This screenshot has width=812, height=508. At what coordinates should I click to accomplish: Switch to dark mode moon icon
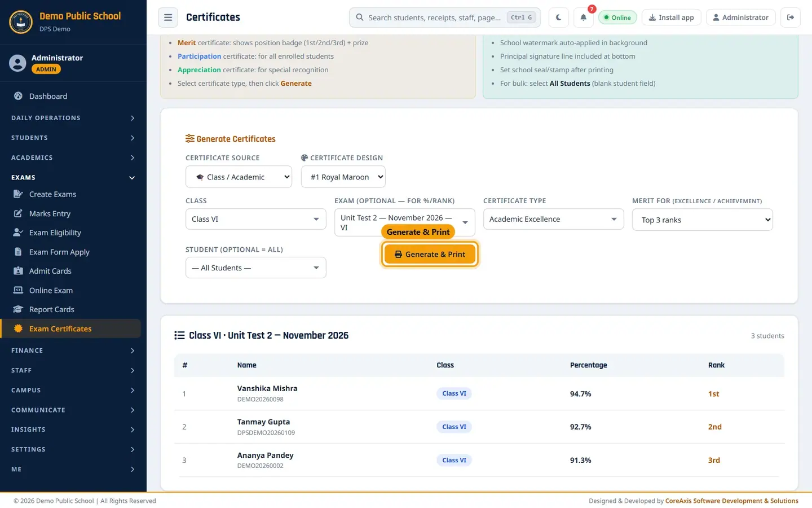point(558,17)
